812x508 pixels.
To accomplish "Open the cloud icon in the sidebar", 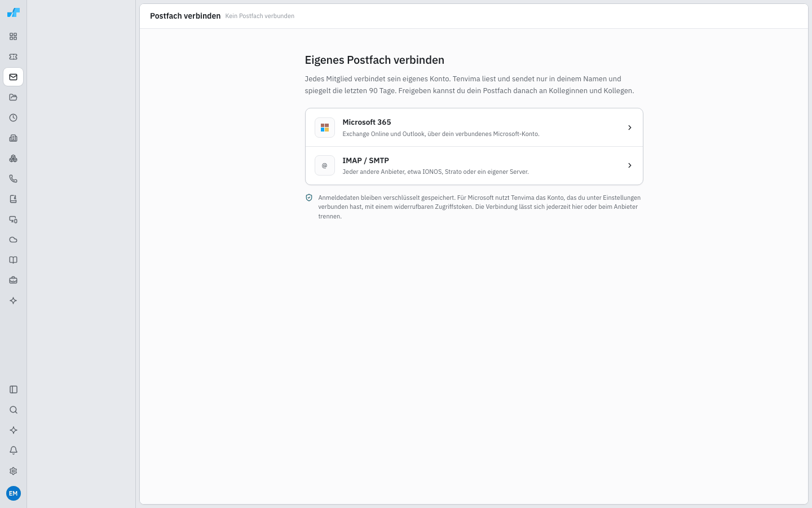I will coord(13,240).
